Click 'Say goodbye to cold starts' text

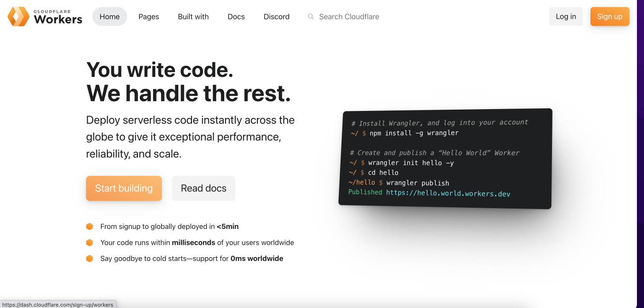tap(192, 259)
